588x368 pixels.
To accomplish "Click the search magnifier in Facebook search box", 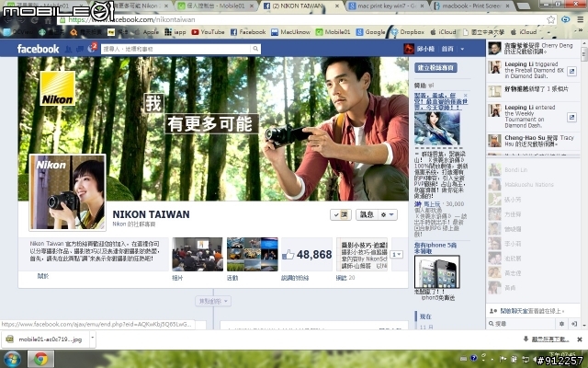I will (x=255, y=49).
